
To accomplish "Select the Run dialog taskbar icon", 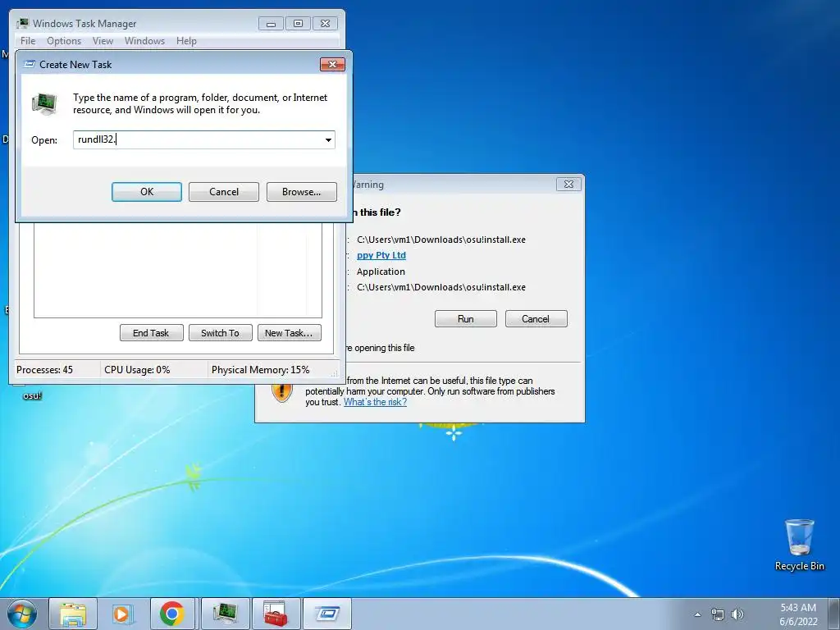I will point(326,614).
